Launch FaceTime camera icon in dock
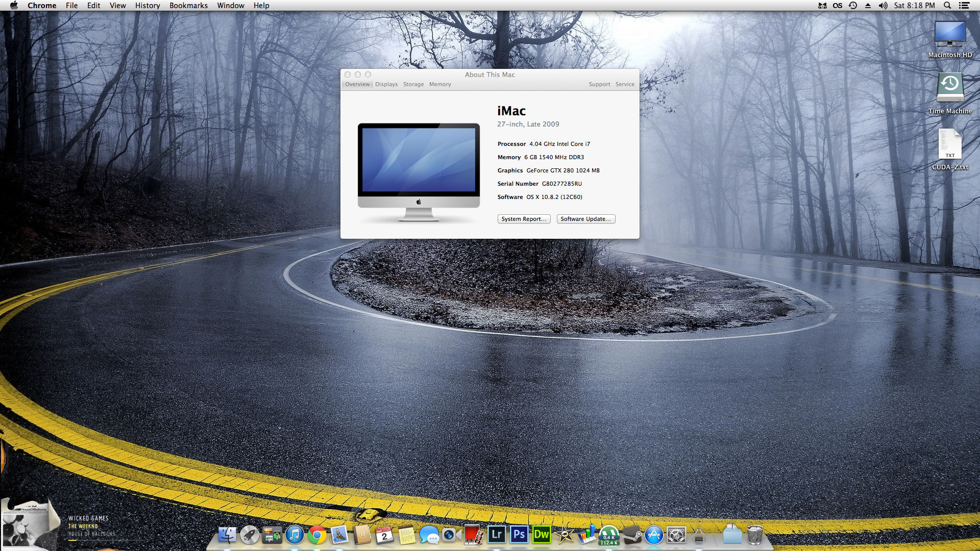The image size is (980, 551). click(x=452, y=535)
